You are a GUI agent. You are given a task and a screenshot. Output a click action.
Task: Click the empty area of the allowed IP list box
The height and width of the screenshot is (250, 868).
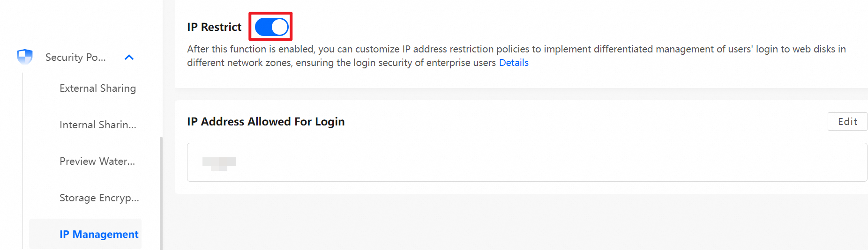point(516,162)
